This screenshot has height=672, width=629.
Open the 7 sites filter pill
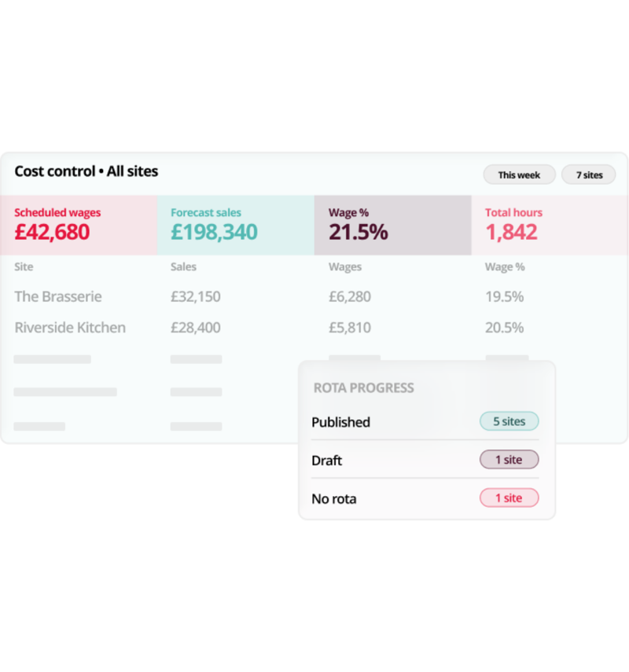click(589, 174)
